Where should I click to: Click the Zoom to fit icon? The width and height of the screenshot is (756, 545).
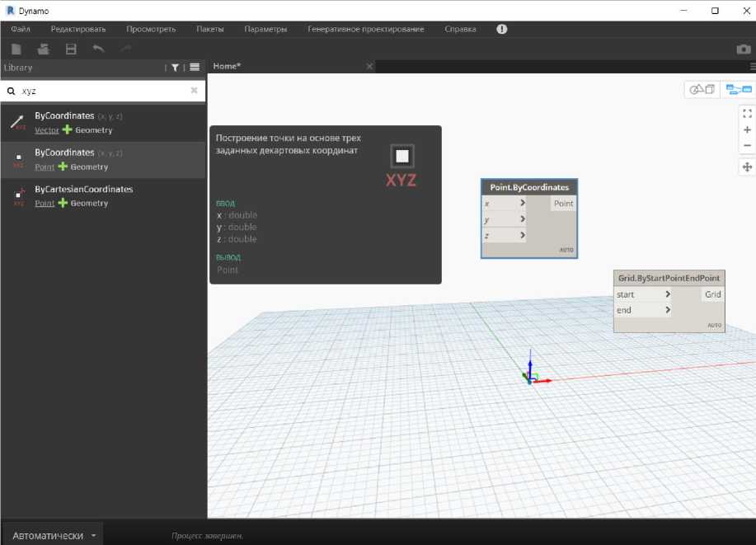click(x=747, y=114)
